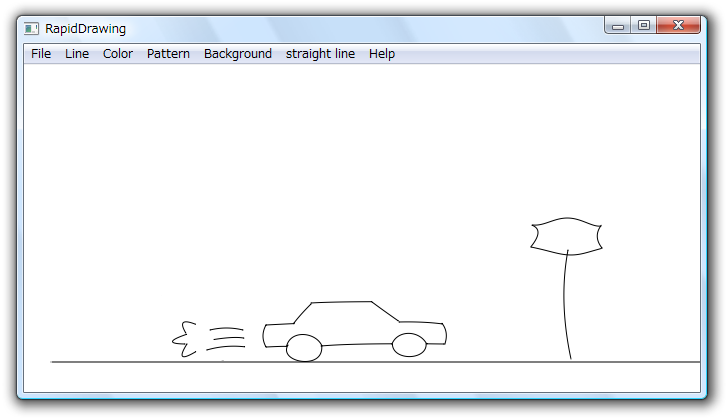Viewport: 728px width, 418px height.
Task: Open the File menu
Action: click(41, 54)
